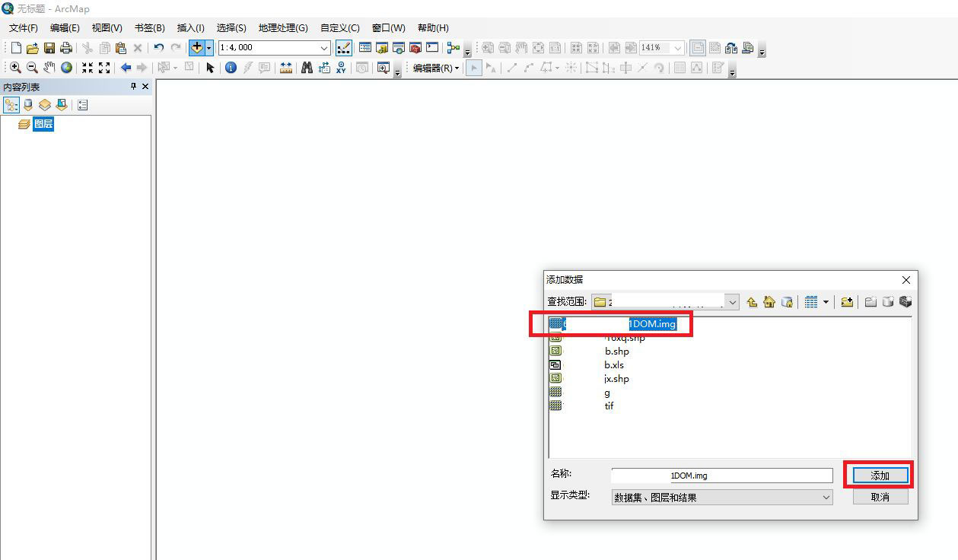Image resolution: width=958 pixels, height=560 pixels.
Task: Print the map using printer icon
Action: [x=66, y=48]
